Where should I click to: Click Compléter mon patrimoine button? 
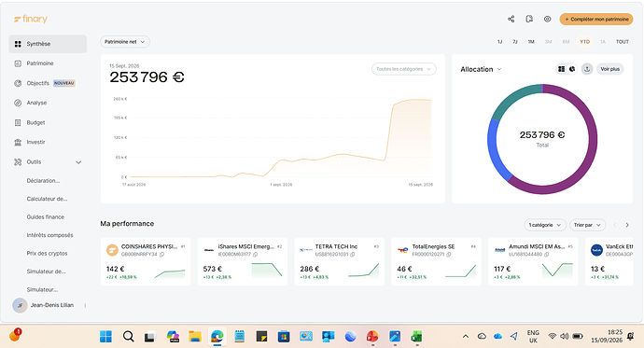[596, 19]
